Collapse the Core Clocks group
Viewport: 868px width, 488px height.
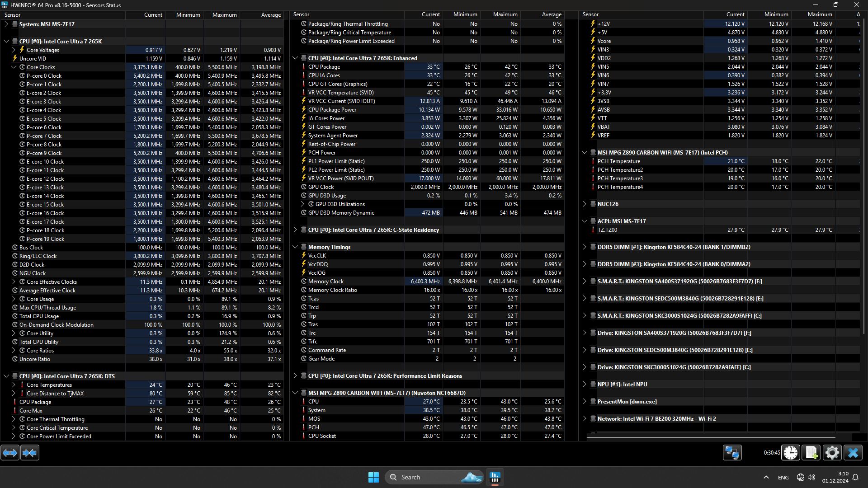pyautogui.click(x=14, y=67)
